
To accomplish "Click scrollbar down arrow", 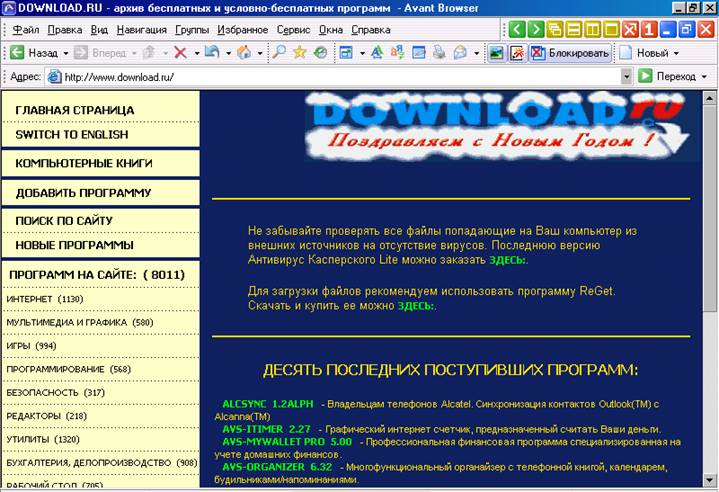I will point(710,480).
